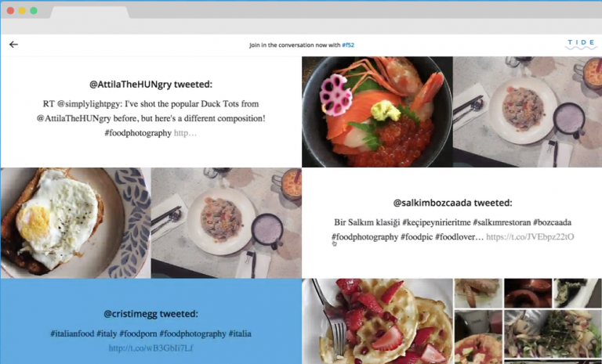Open the @salkimbozcaada tweet heading
The height and width of the screenshot is (364, 602).
452,203
